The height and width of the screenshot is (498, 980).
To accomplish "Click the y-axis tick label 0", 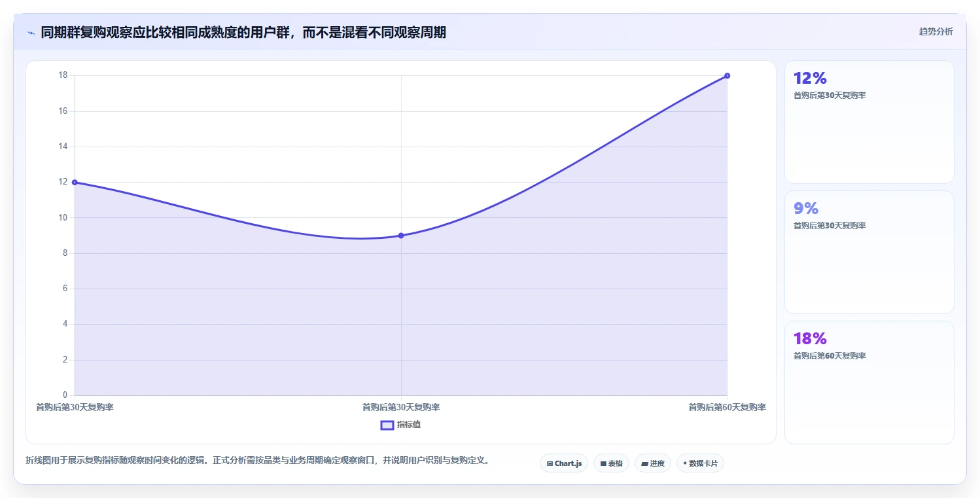I will pos(65,395).
